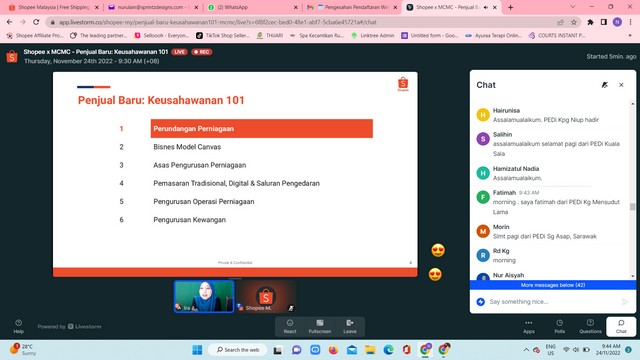Close the Chat panel
Viewport: 640px width, 360px height.
coord(621,85)
